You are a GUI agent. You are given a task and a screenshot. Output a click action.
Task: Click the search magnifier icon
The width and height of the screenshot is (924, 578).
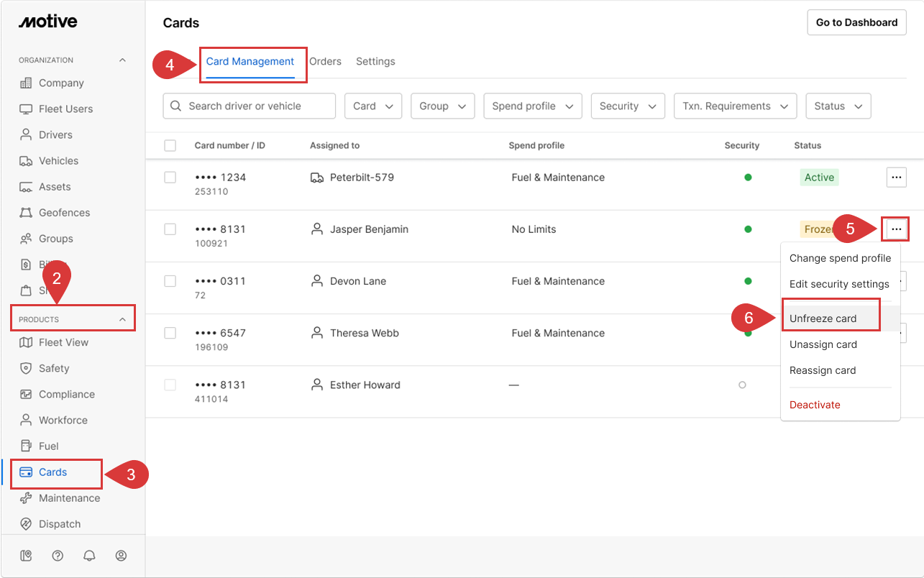pos(176,106)
